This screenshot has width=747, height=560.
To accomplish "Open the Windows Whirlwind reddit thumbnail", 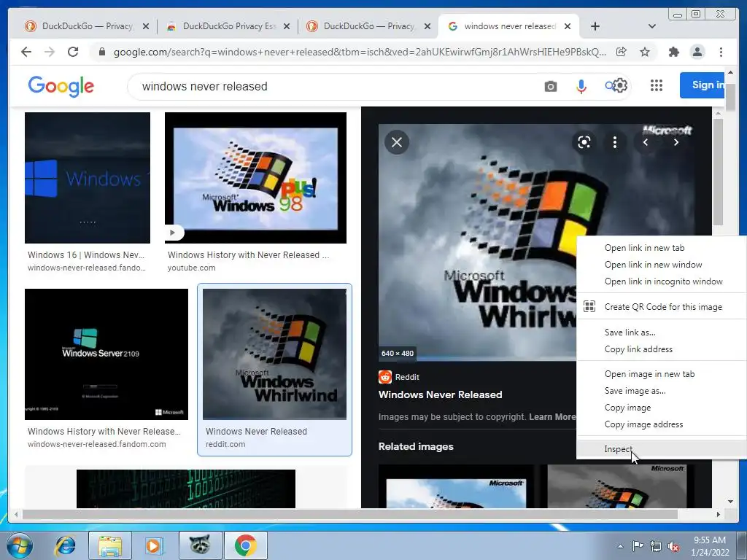I will (x=274, y=354).
